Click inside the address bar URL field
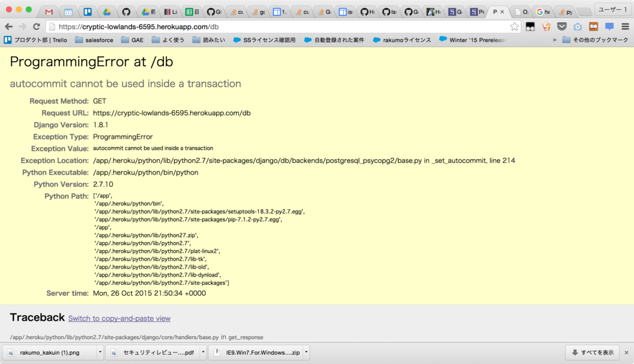This screenshot has height=364, width=634. (x=186, y=27)
